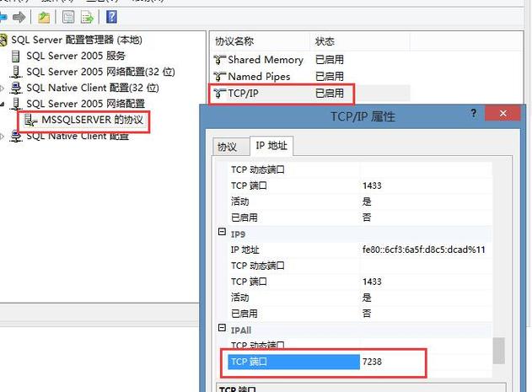The width and height of the screenshot is (532, 392).
Task: Click the export list toolbar icon
Action: 87,17
